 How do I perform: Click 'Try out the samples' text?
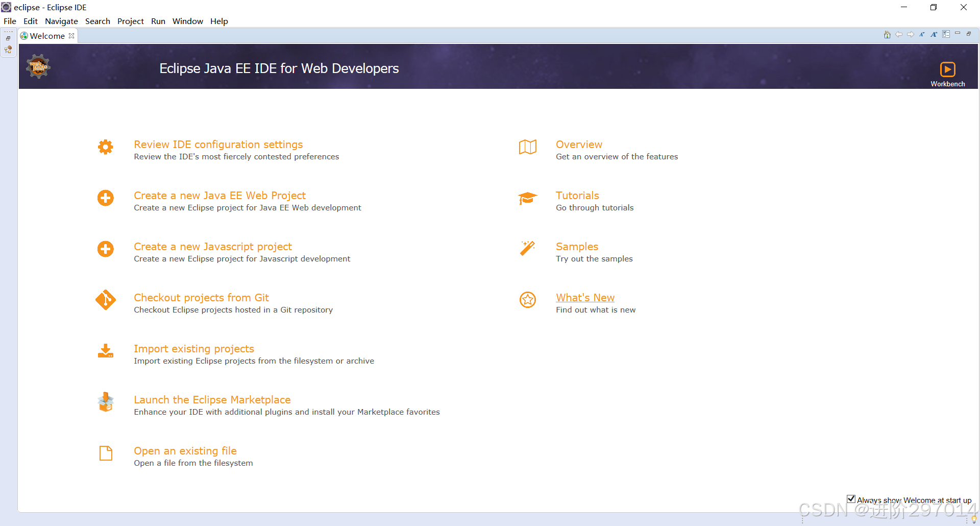pyautogui.click(x=594, y=259)
